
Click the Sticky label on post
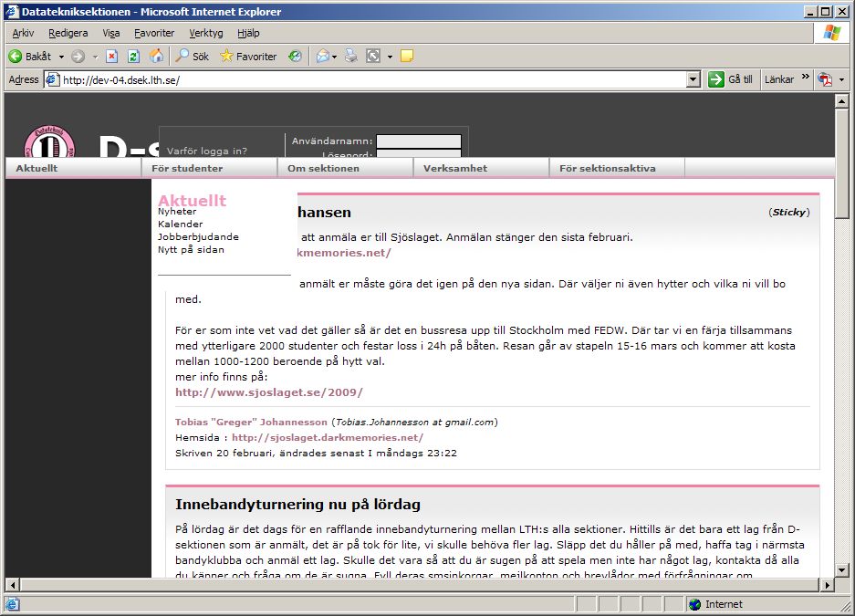789,212
